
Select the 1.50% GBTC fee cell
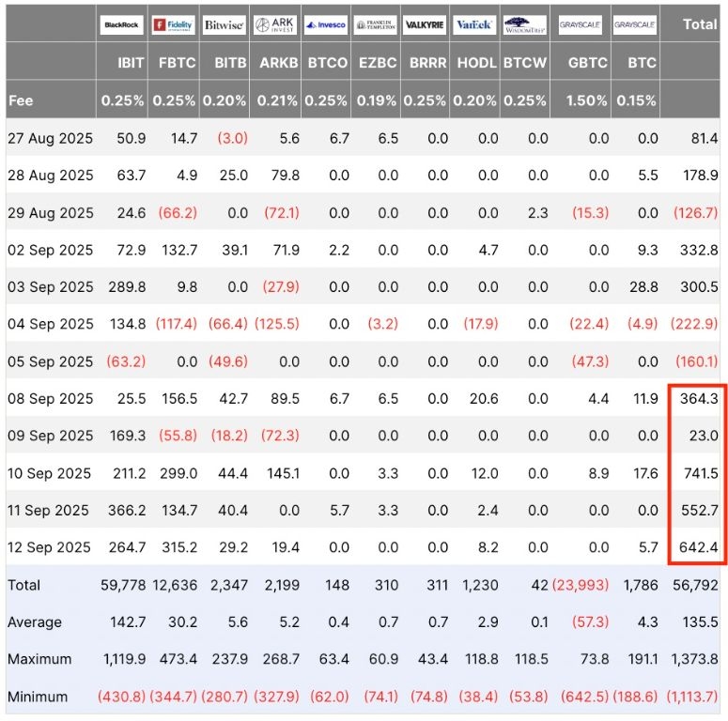click(x=588, y=100)
